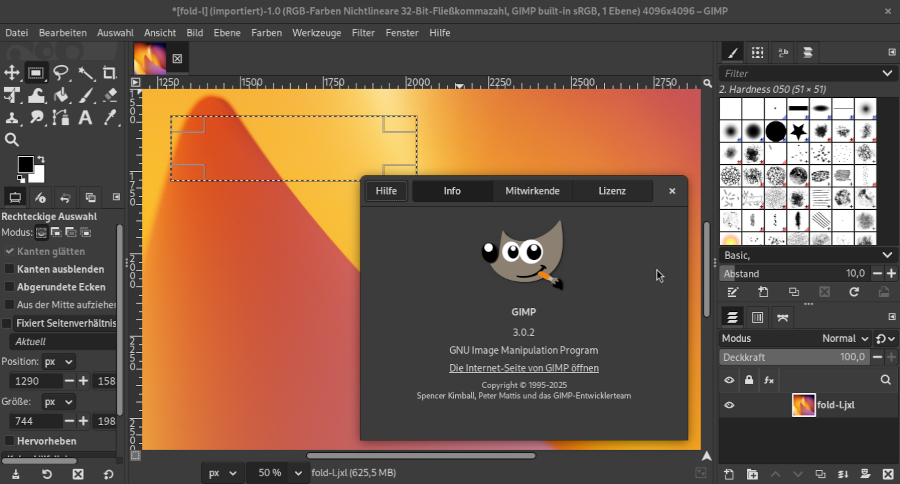Image resolution: width=900 pixels, height=484 pixels.
Task: Open Position unit px dropdown
Action: pos(59,362)
